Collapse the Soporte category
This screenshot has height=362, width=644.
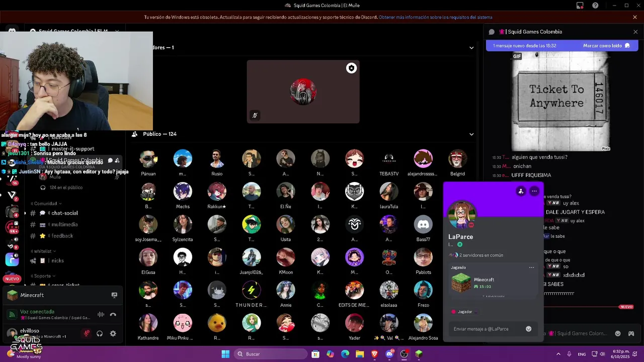tap(43, 276)
